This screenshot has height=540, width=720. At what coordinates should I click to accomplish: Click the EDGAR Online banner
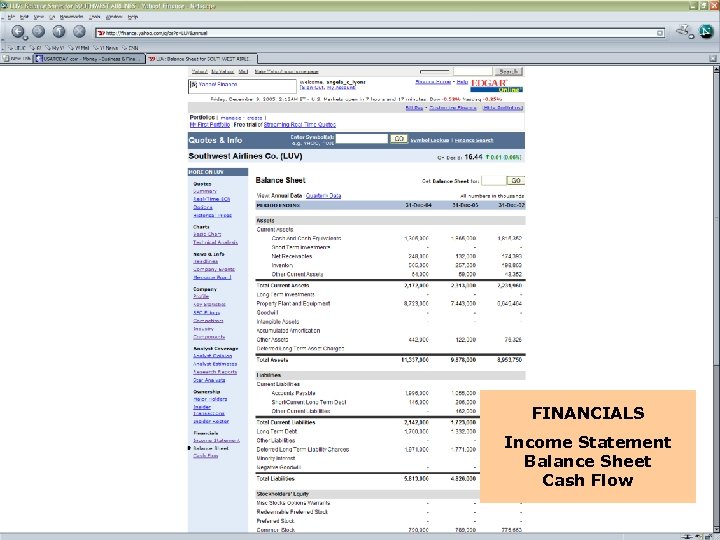[x=496, y=85]
